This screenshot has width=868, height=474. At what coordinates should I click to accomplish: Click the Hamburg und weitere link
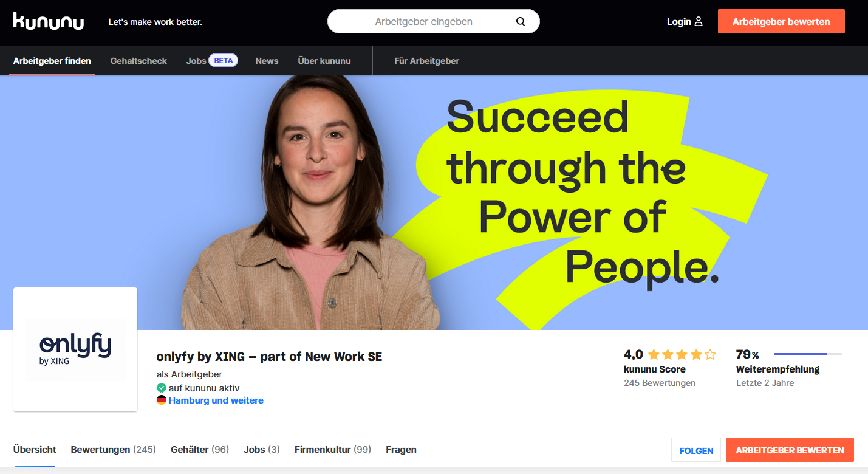(216, 400)
